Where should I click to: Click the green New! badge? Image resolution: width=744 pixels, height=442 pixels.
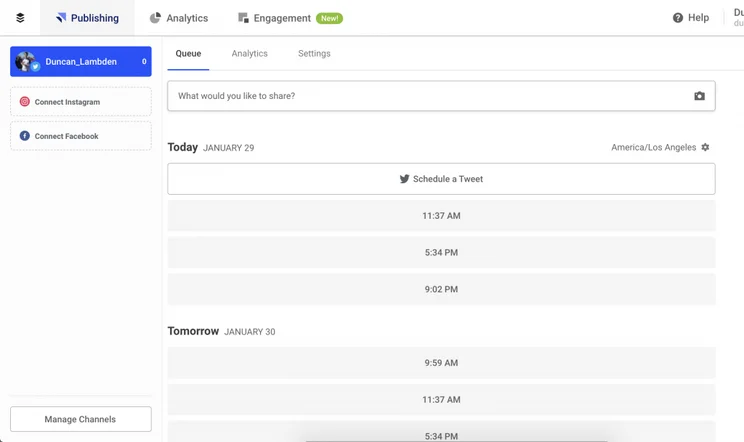coord(329,18)
